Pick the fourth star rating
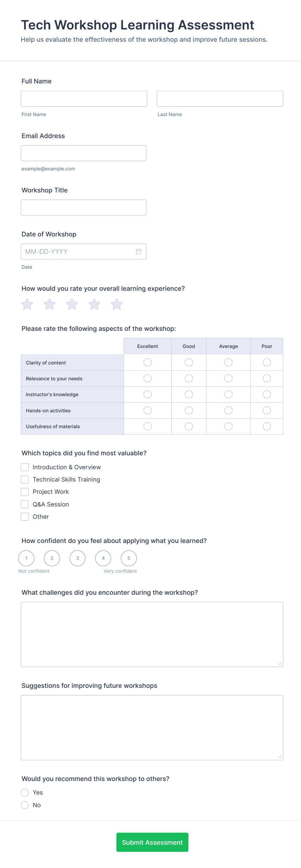The image size is (301, 868). [x=95, y=304]
